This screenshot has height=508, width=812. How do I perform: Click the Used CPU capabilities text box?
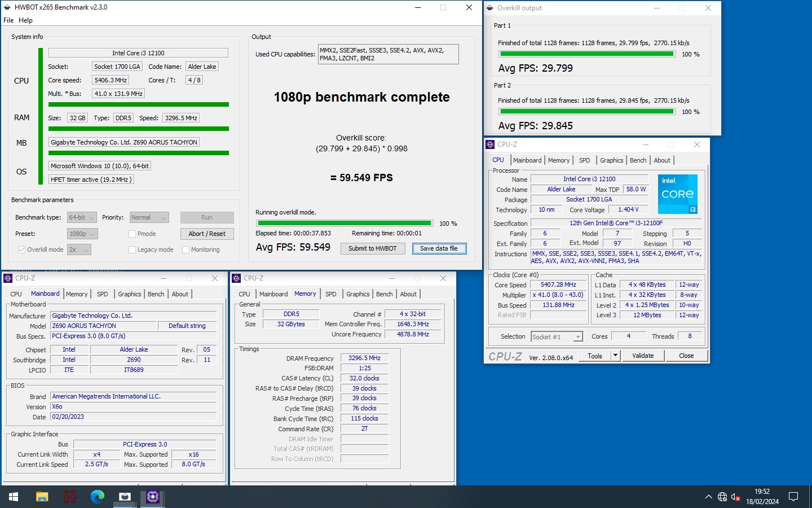click(x=389, y=54)
